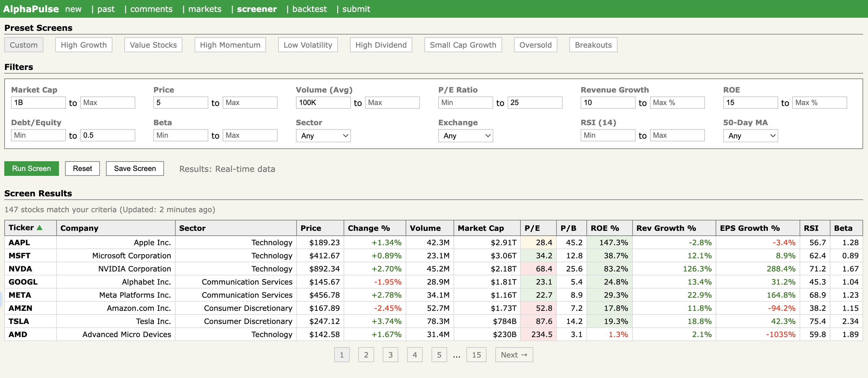
Task: Sort results by Sector column
Action: (x=235, y=228)
